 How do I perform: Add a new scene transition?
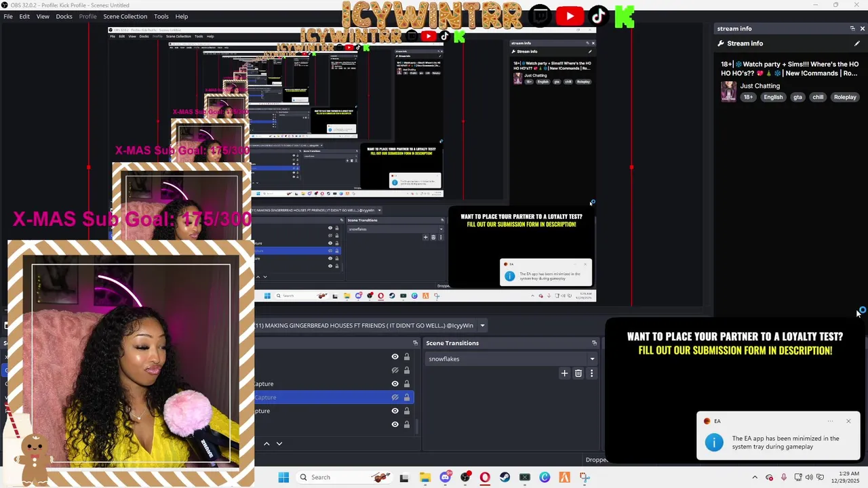tap(564, 373)
